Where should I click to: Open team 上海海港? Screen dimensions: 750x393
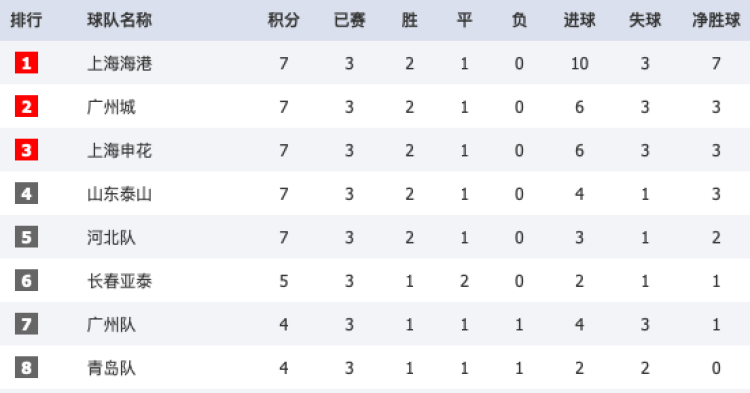[120, 63]
